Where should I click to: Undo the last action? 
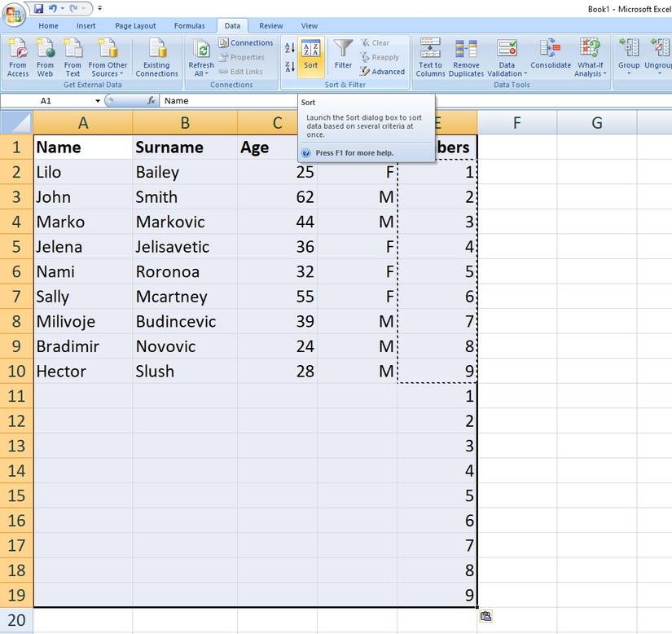click(x=52, y=8)
